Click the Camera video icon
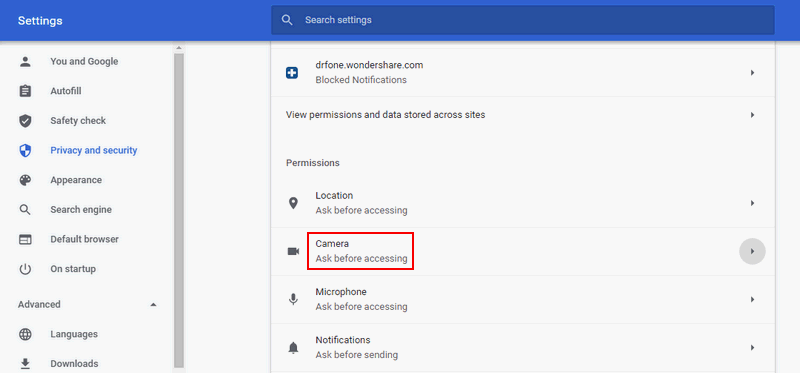This screenshot has height=373, width=800. 293,252
